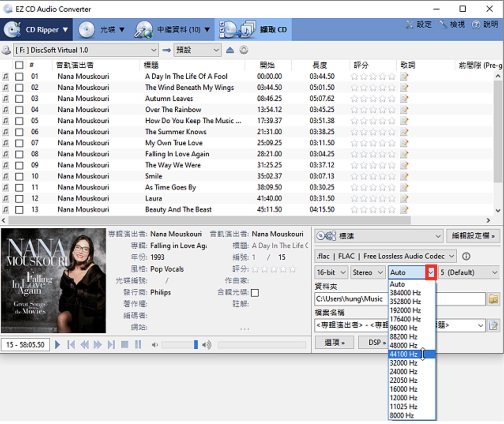Toggle the 合輯光碟 compilation checkbox
The height and width of the screenshot is (424, 504).
(255, 293)
